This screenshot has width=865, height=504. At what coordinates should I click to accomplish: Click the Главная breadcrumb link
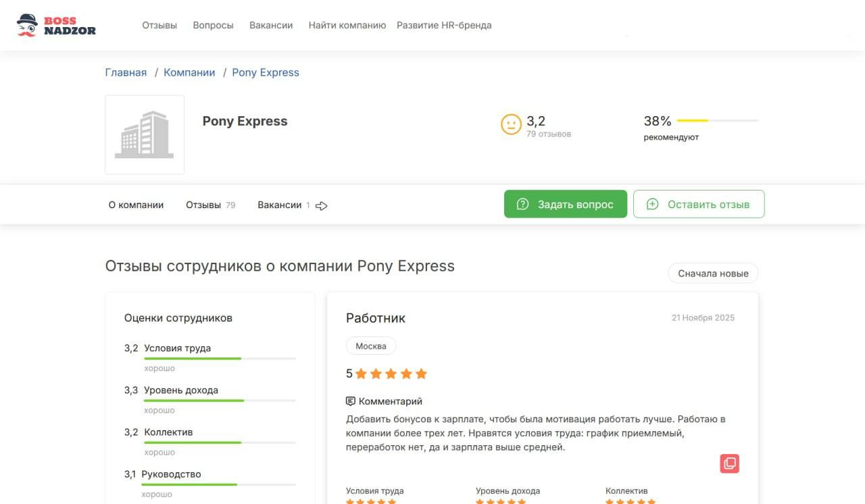click(x=126, y=72)
